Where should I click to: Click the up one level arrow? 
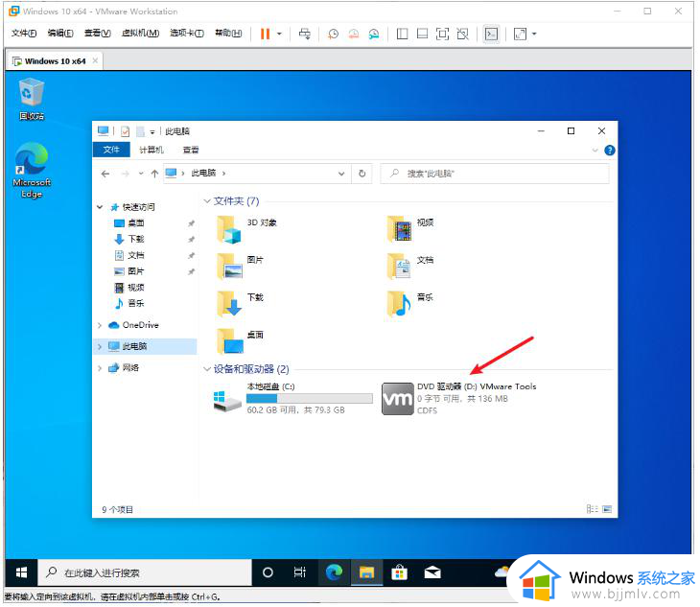pyautogui.click(x=154, y=174)
